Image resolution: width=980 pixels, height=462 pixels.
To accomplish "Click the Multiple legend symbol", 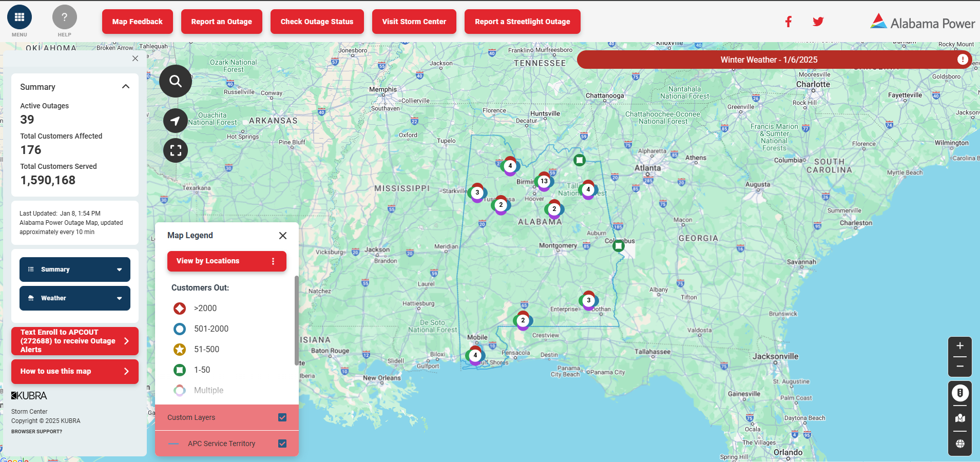I will (180, 391).
